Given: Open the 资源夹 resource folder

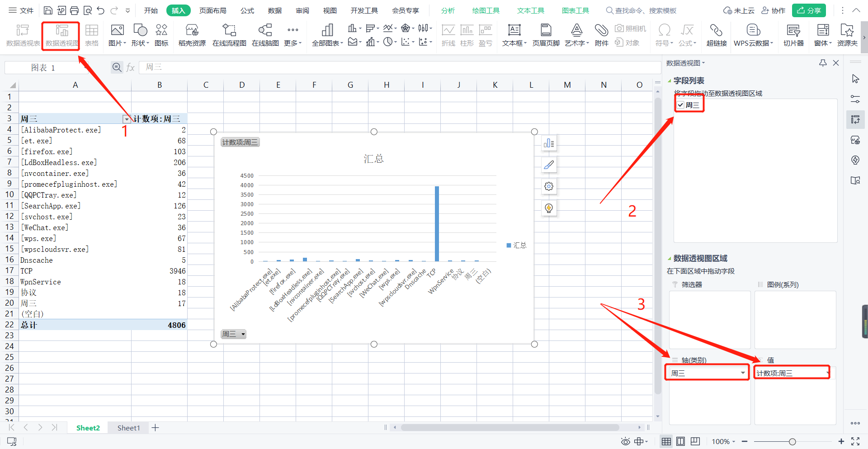Looking at the screenshot, I should [847, 35].
